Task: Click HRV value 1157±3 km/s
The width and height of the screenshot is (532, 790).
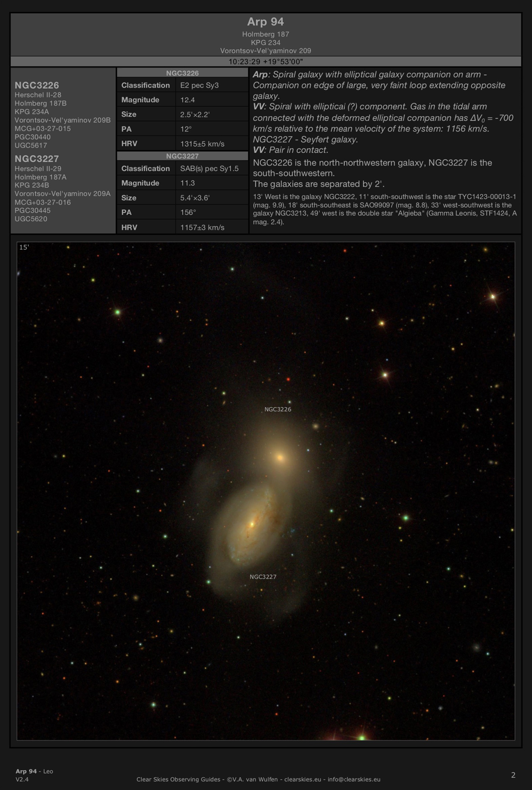Action: coord(202,228)
